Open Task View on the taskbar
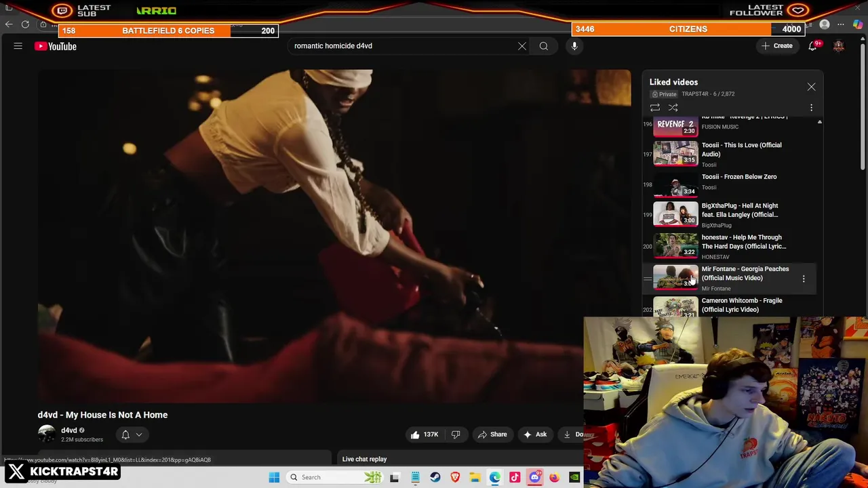This screenshot has width=868, height=488. coord(395,477)
